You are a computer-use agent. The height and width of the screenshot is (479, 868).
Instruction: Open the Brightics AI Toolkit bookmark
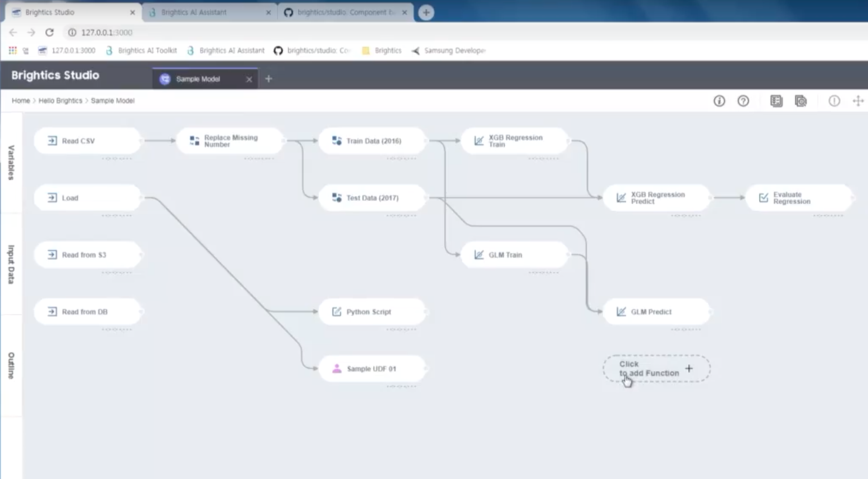(141, 51)
